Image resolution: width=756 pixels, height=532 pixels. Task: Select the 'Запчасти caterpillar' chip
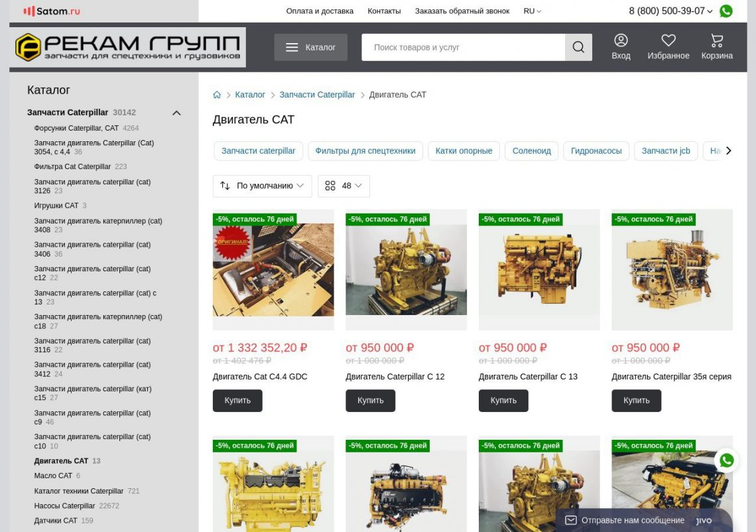[x=258, y=151]
